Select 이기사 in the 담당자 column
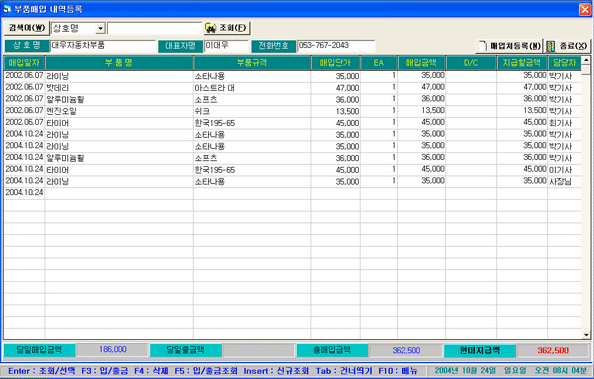Screen dimensions: 594x379 [x=564, y=170]
